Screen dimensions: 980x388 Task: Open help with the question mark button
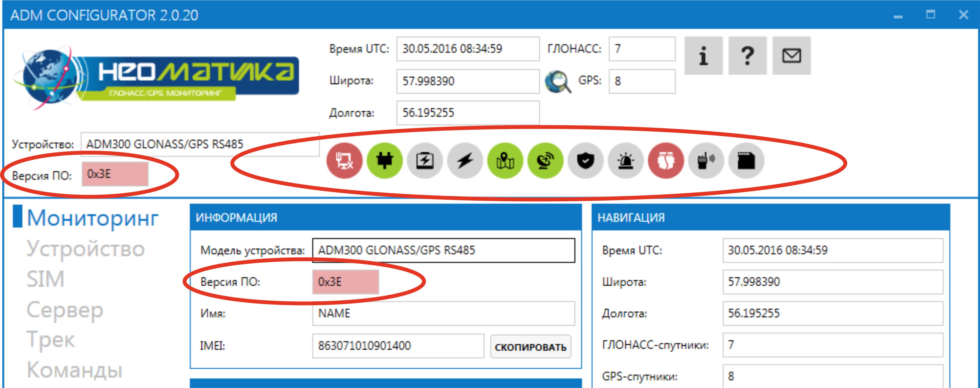tap(747, 56)
